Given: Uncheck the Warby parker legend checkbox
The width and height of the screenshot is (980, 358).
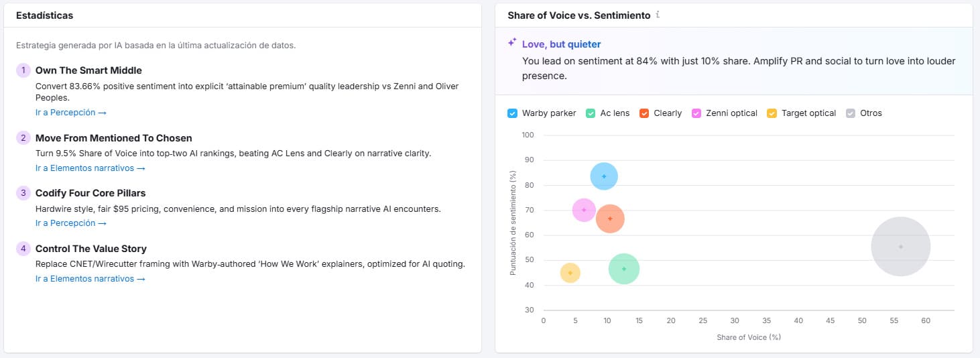Looking at the screenshot, I should (x=512, y=113).
